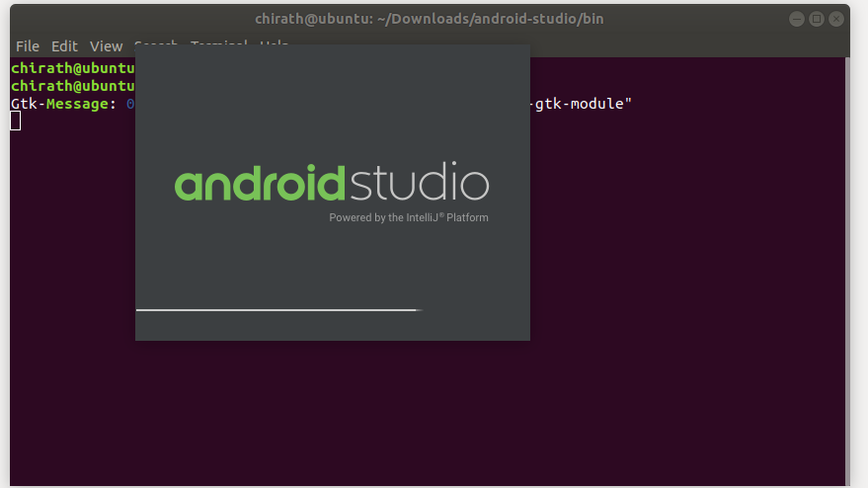Maximize the terminal window
Screen dimensions: 868x488
pyautogui.click(x=817, y=19)
